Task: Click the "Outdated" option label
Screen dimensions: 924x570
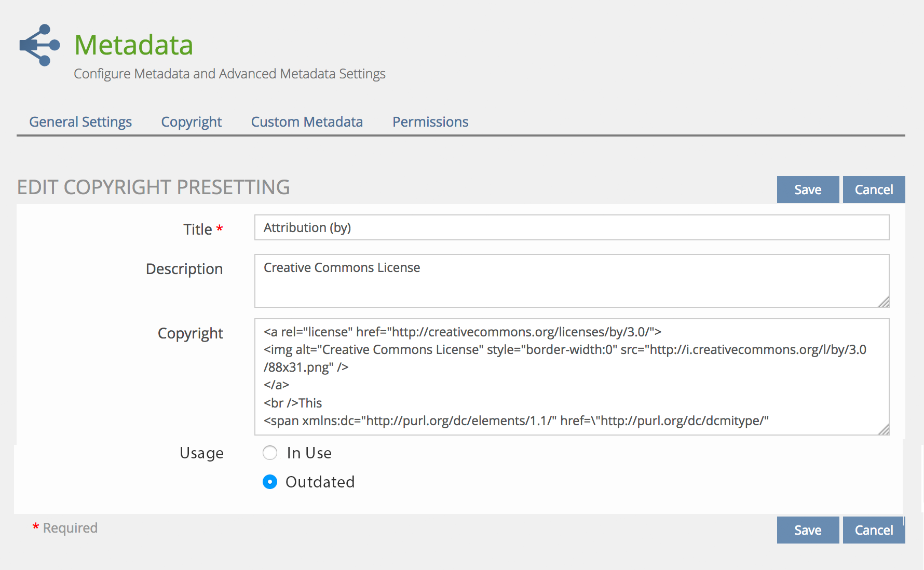Action: pyautogui.click(x=320, y=482)
